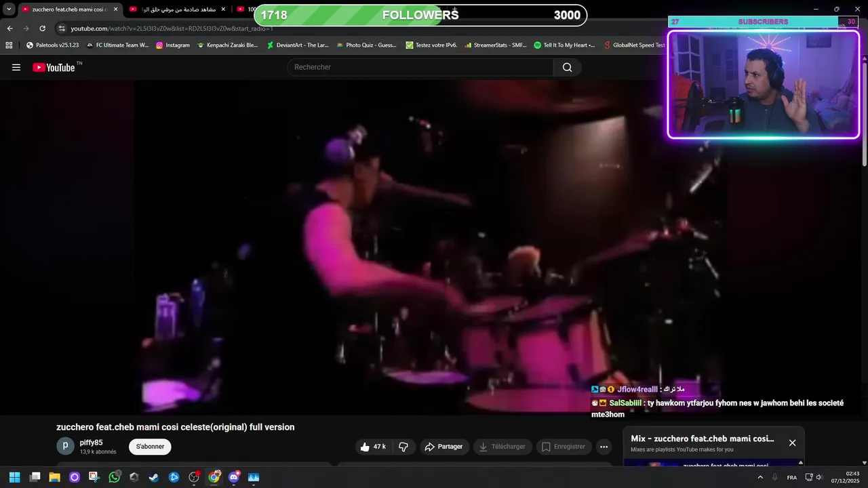Open the GlobalNet Speed Test bookmark
The height and width of the screenshot is (488, 868).
[634, 45]
